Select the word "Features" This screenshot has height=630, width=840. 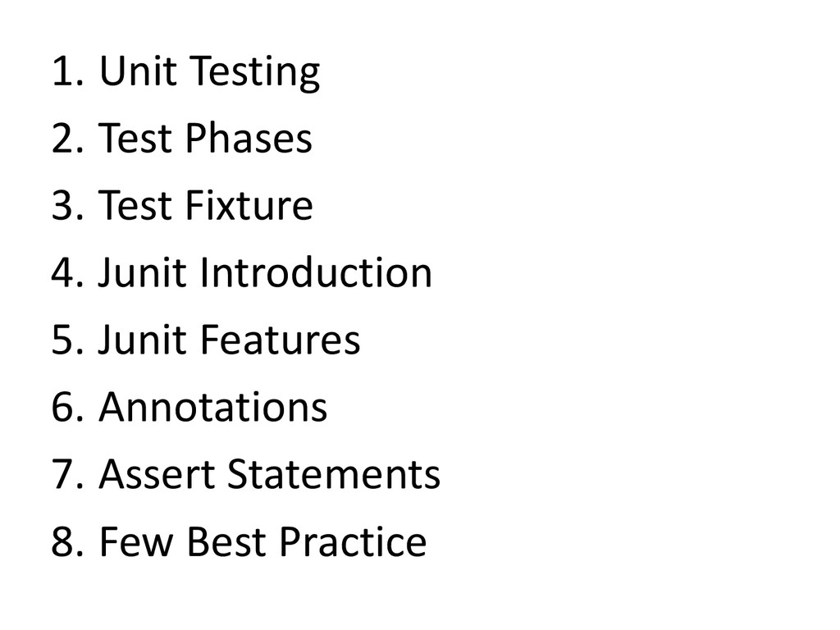(x=281, y=340)
